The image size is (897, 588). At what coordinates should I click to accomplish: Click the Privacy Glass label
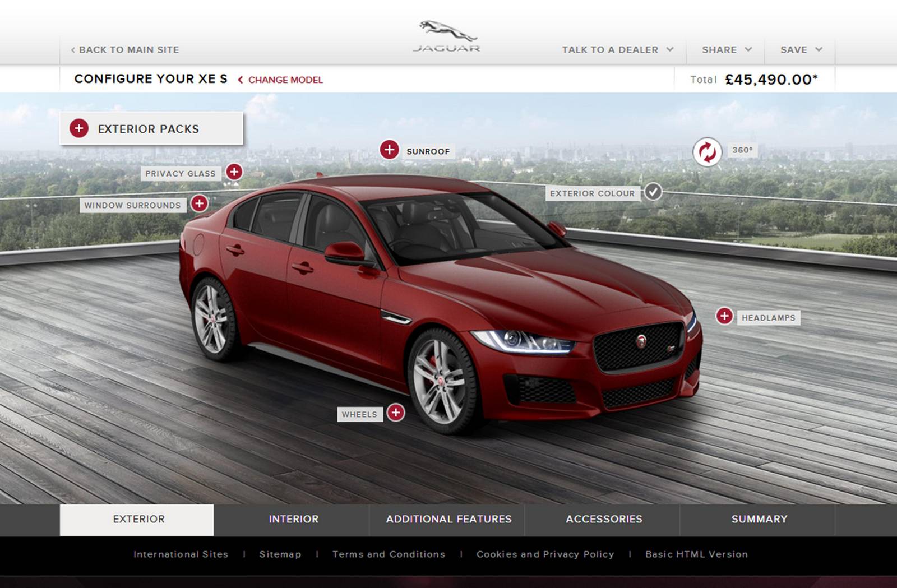click(x=181, y=174)
